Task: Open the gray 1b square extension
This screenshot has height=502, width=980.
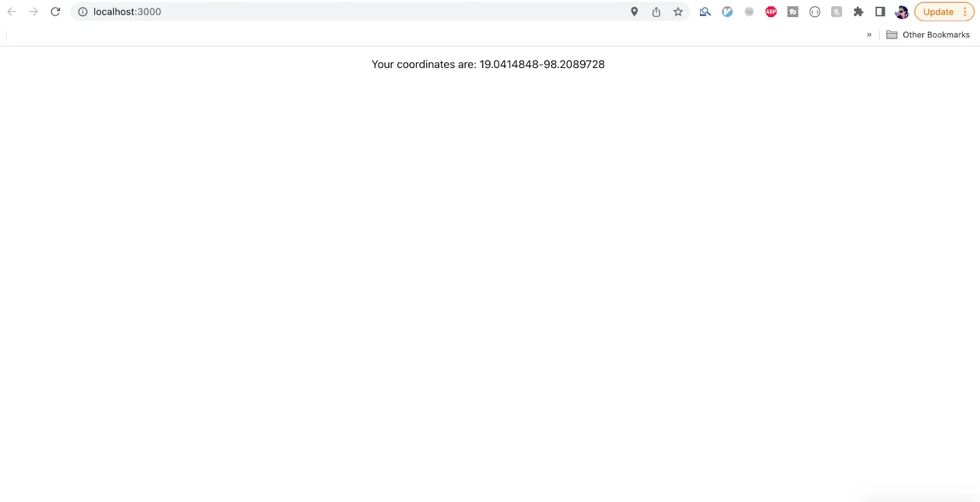Action: [793, 12]
